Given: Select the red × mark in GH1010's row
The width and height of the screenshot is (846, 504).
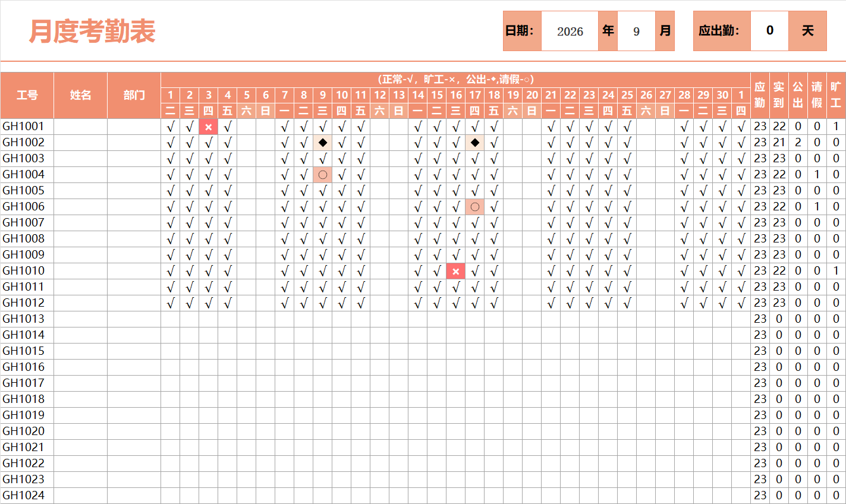Looking at the screenshot, I should point(455,271).
